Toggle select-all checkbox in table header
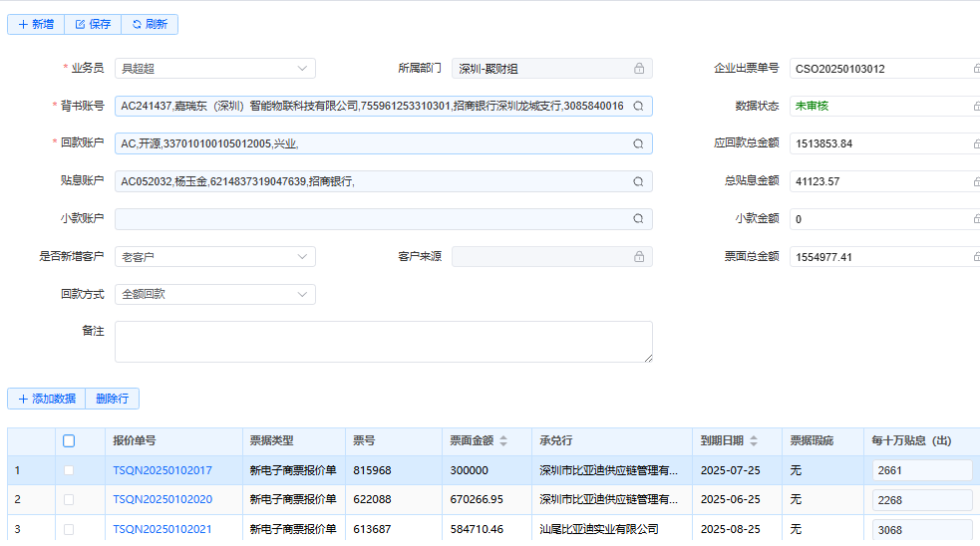980x546 pixels. click(x=69, y=441)
